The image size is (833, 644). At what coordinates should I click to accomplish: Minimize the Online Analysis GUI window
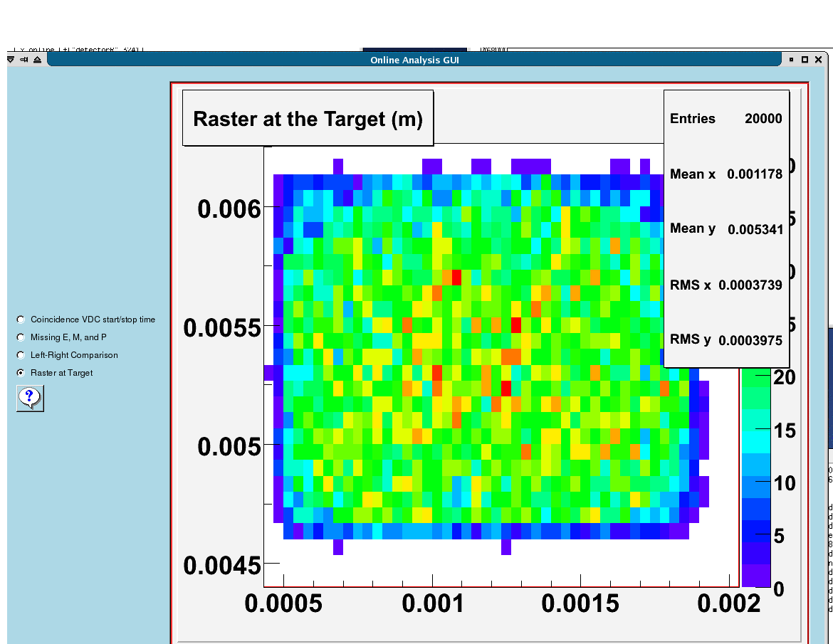pos(791,60)
